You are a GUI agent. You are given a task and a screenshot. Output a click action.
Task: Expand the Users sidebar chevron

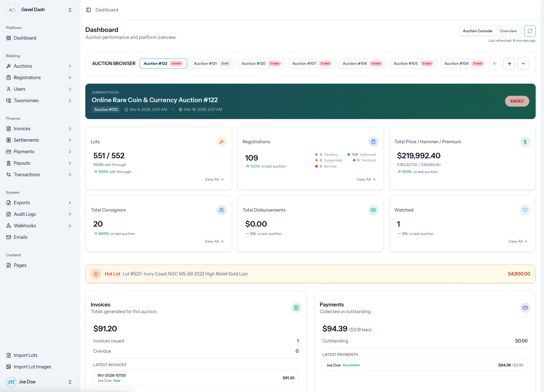click(x=70, y=89)
